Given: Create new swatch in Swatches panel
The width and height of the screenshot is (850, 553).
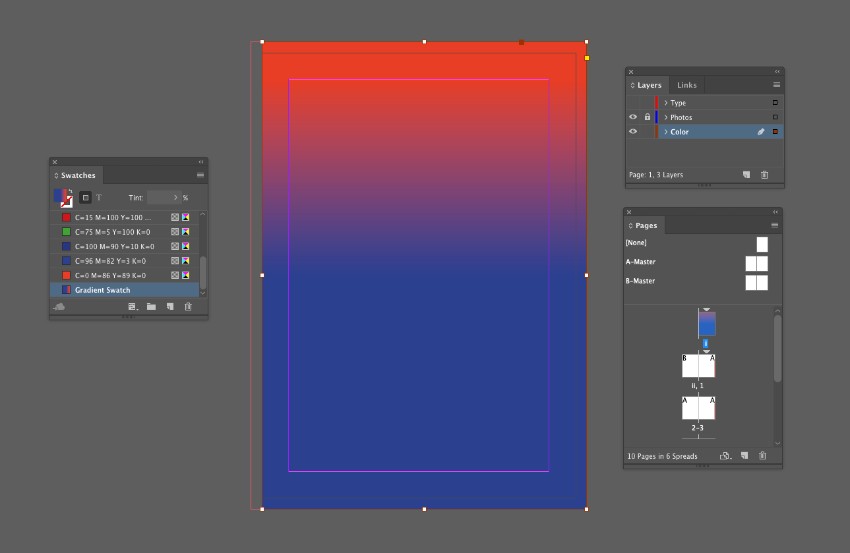Looking at the screenshot, I should 170,307.
